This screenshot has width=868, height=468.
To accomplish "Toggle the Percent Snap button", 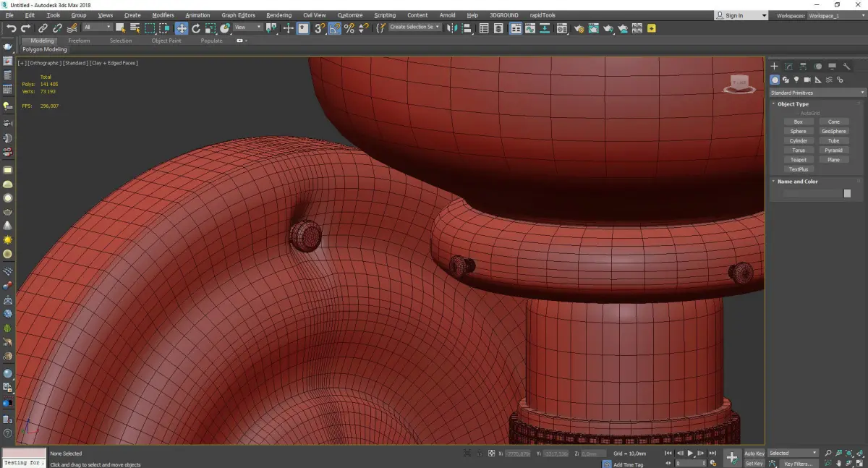I will point(349,28).
